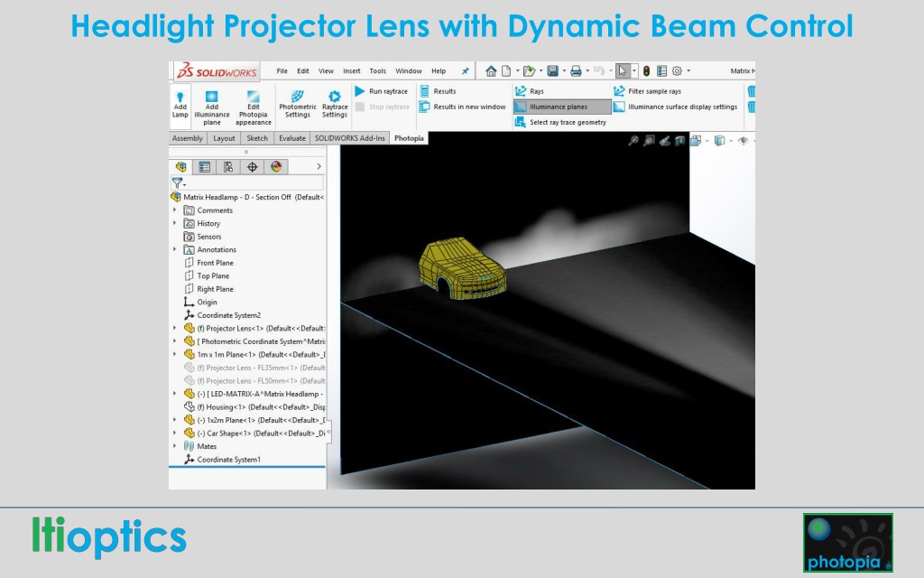Click the tree filter funnel icon
This screenshot has height=578, width=924.
pos(178,182)
